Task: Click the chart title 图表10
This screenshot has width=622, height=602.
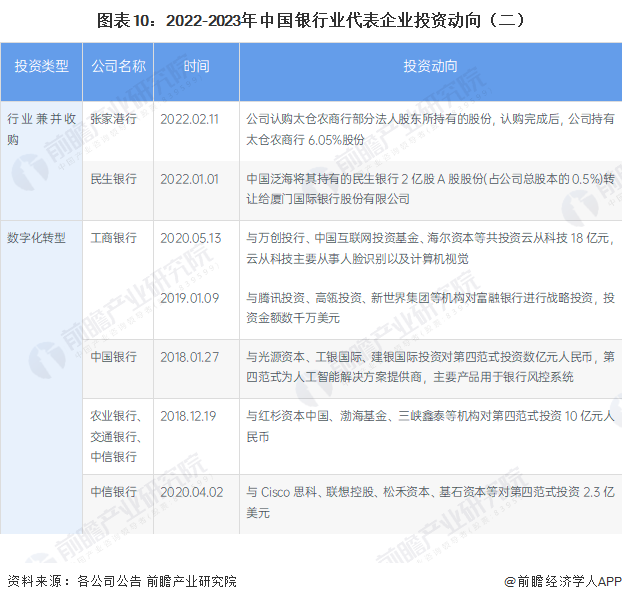Action: pyautogui.click(x=311, y=21)
